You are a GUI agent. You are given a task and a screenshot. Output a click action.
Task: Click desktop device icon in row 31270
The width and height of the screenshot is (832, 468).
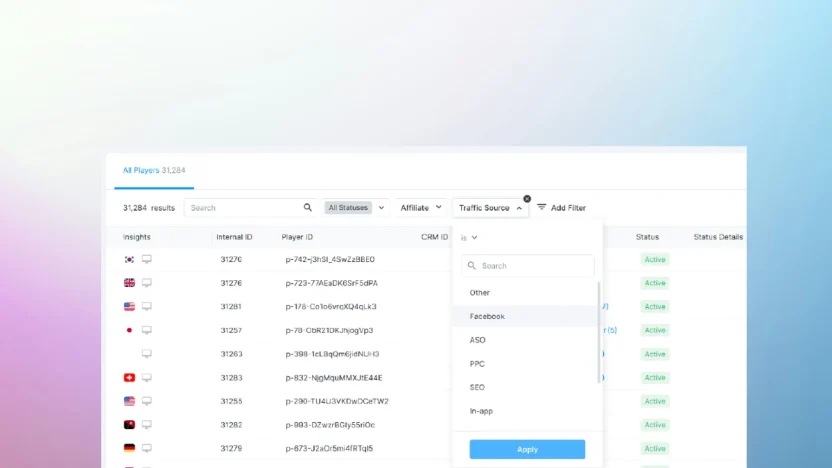147,259
